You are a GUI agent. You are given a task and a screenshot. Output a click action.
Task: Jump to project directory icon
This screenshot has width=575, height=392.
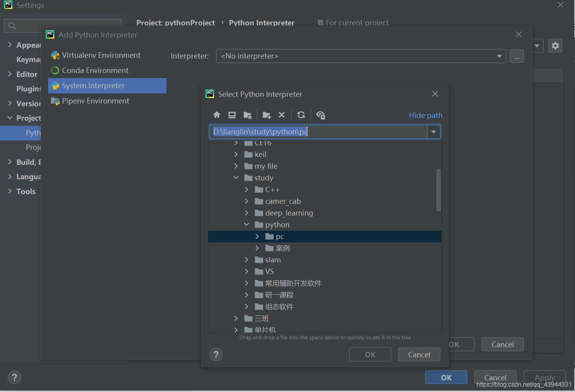(x=247, y=115)
